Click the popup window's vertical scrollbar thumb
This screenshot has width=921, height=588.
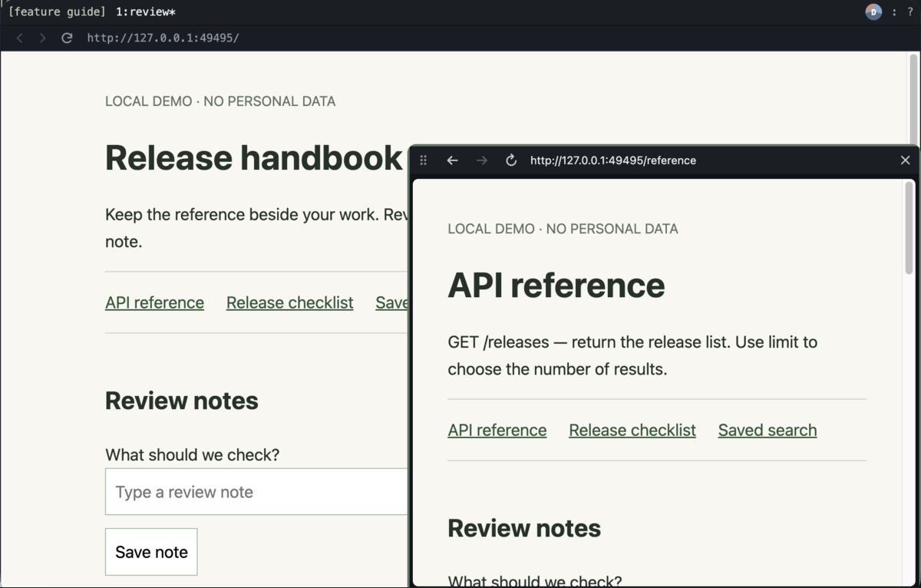tap(909, 229)
